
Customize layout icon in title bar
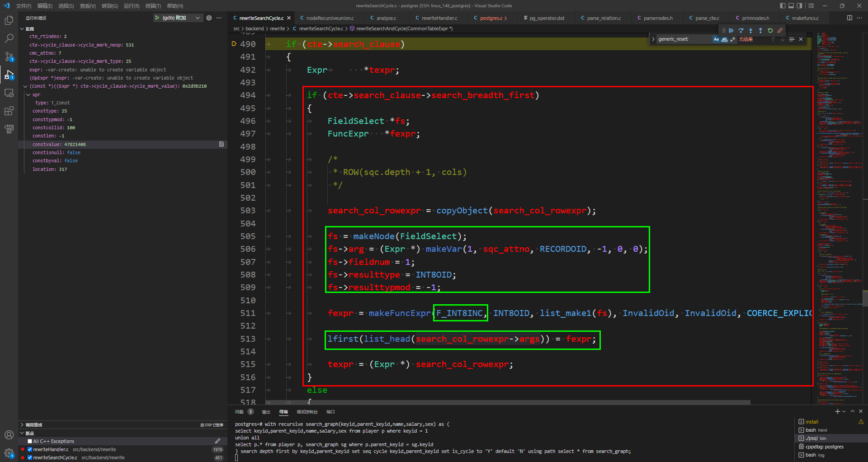811,6
